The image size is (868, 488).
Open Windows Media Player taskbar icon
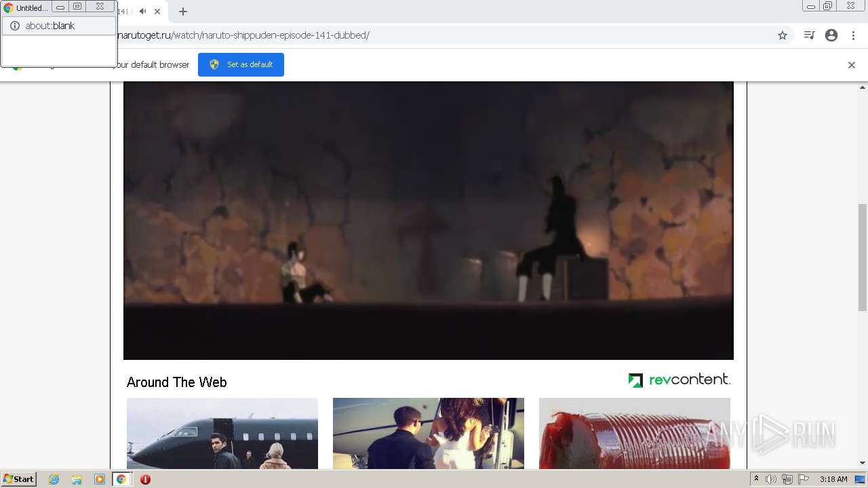click(x=100, y=479)
